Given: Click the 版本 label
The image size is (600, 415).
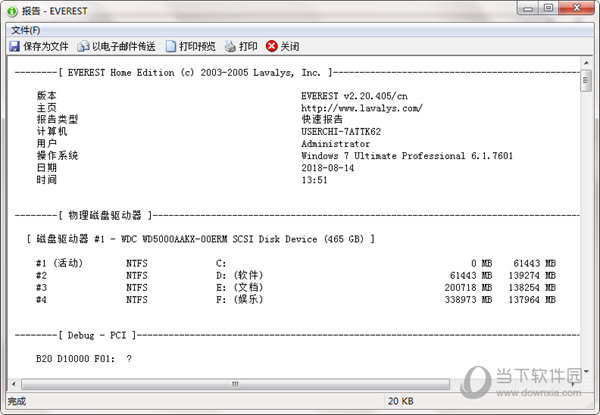Looking at the screenshot, I should point(47,96).
